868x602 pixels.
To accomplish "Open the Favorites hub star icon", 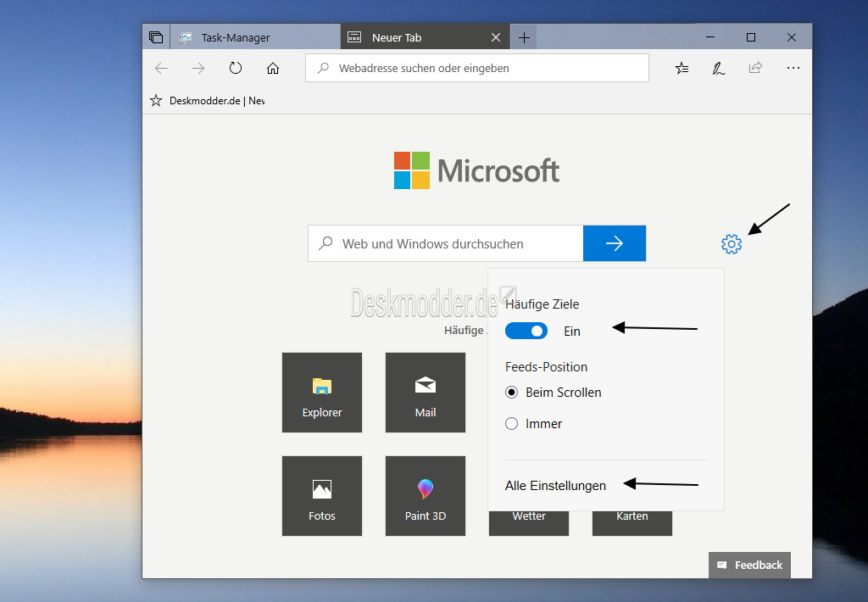I will pyautogui.click(x=682, y=68).
